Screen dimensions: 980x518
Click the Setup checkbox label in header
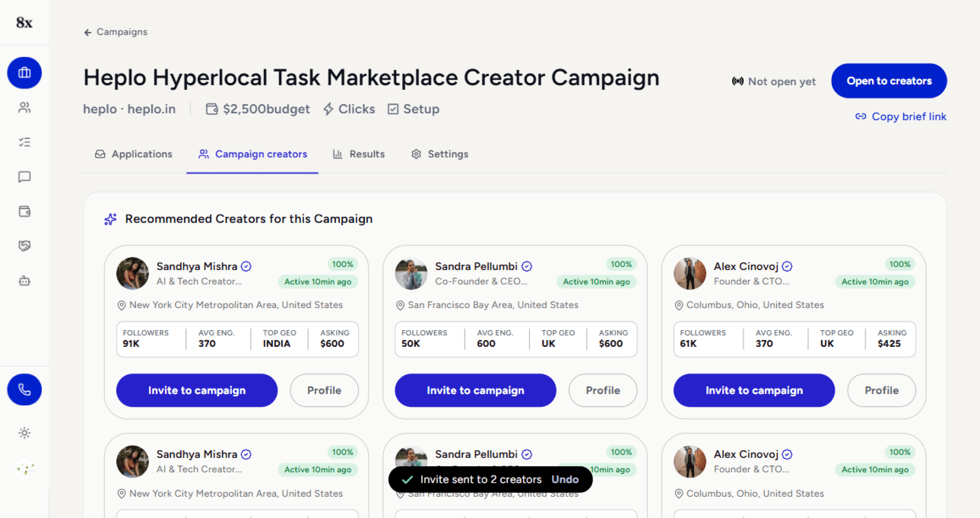pyautogui.click(x=413, y=109)
